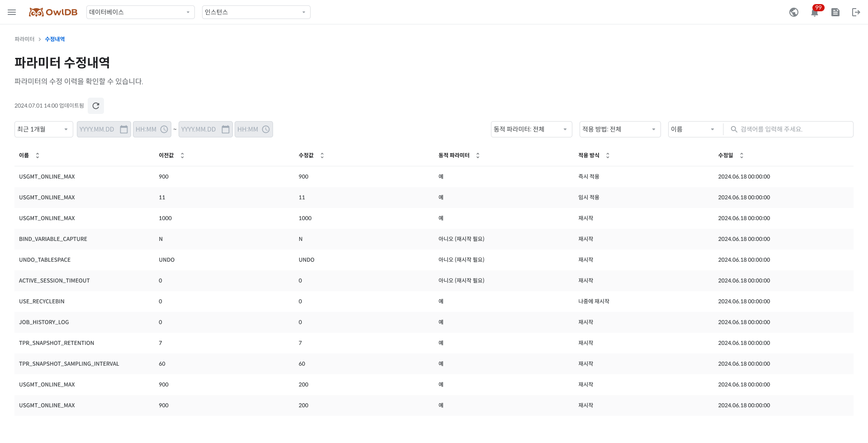Refresh the parameter history data

point(96,106)
